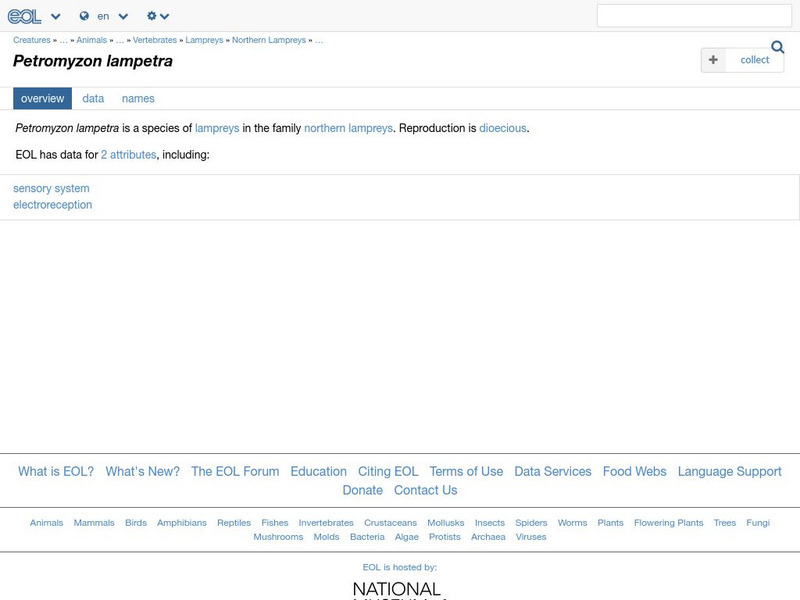Browse the Mollusks category link

(445, 522)
